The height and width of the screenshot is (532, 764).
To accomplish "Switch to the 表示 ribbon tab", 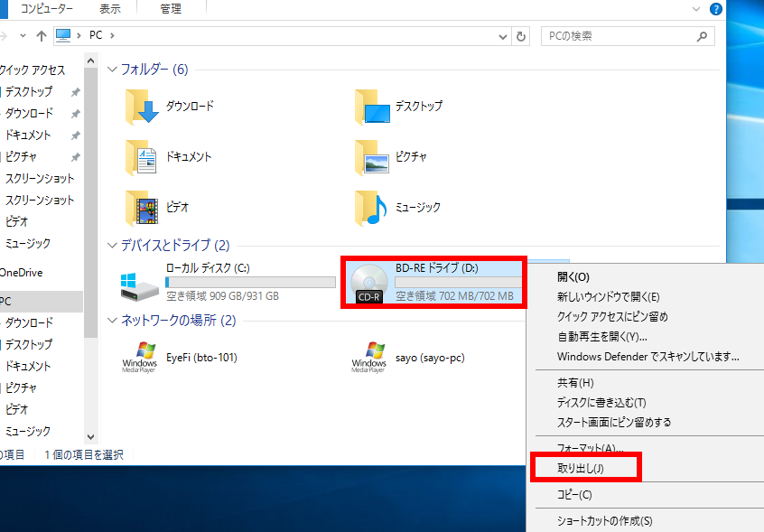I will (x=109, y=8).
